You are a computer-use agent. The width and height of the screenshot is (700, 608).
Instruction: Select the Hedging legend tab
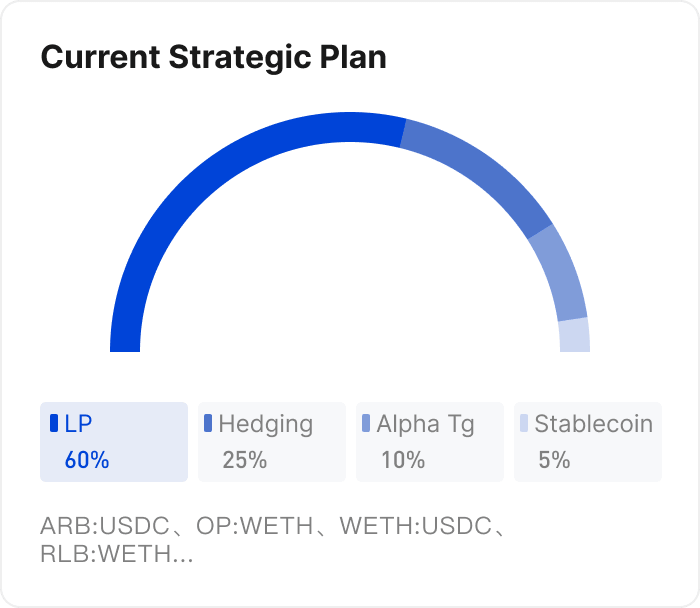pos(271,441)
